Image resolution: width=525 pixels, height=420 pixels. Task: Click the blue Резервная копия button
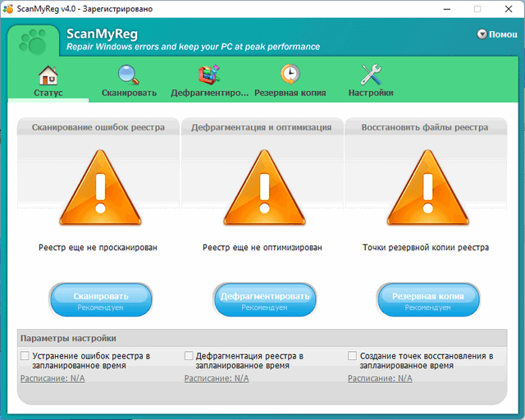click(428, 299)
